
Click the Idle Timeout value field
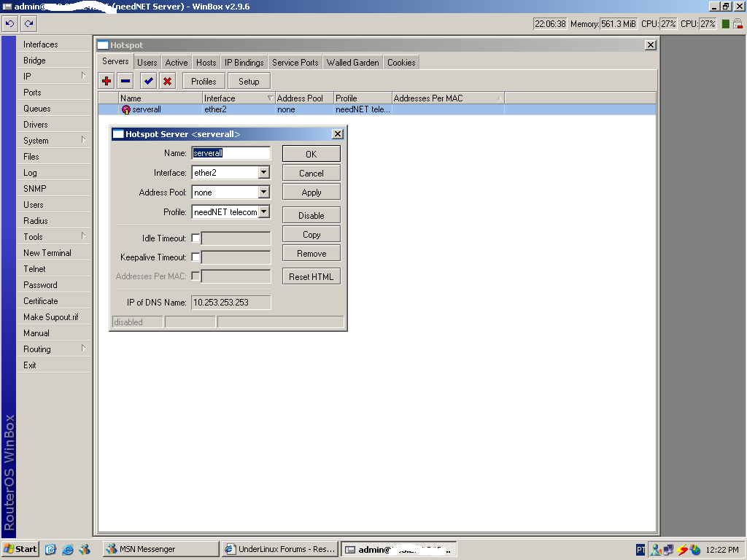(236, 238)
